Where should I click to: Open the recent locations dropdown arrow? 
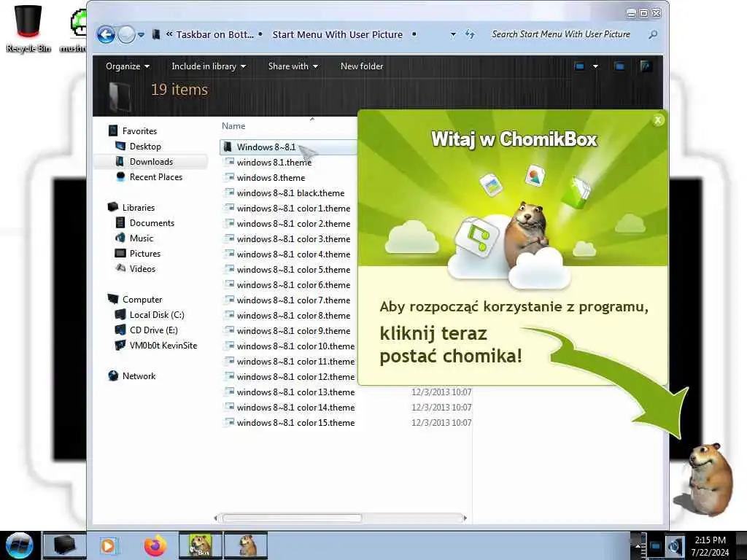point(141,35)
